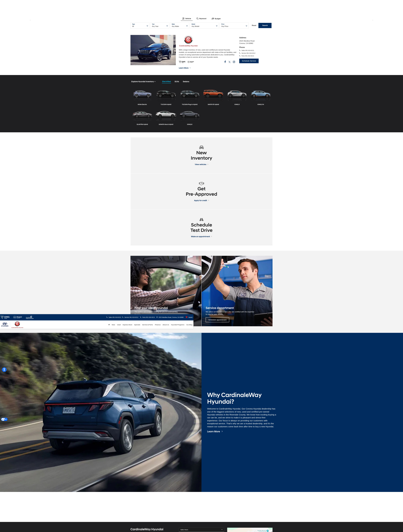Open the Service & Parts menu

[x=147, y=325]
